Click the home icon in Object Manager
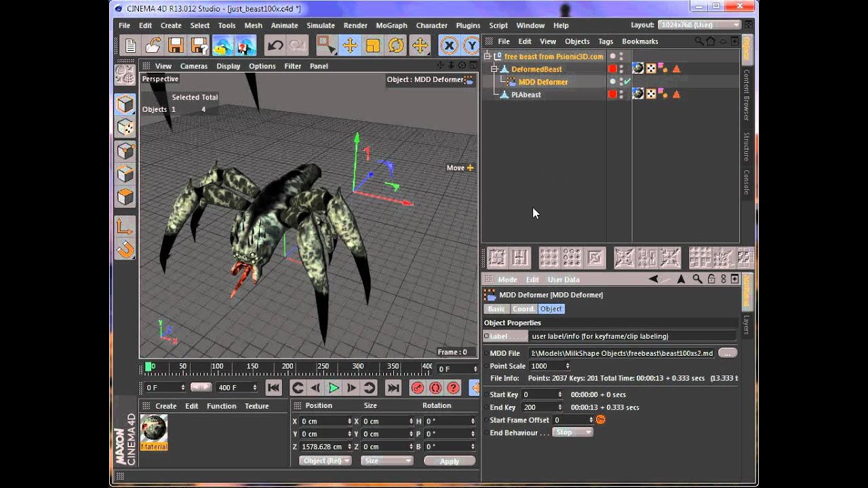The height and width of the screenshot is (488, 868). 711,41
